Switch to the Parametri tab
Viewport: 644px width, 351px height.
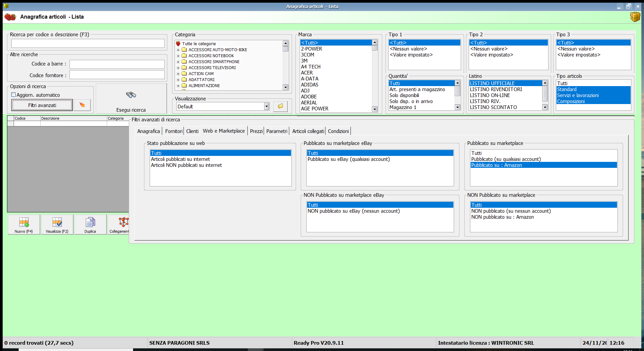click(277, 131)
